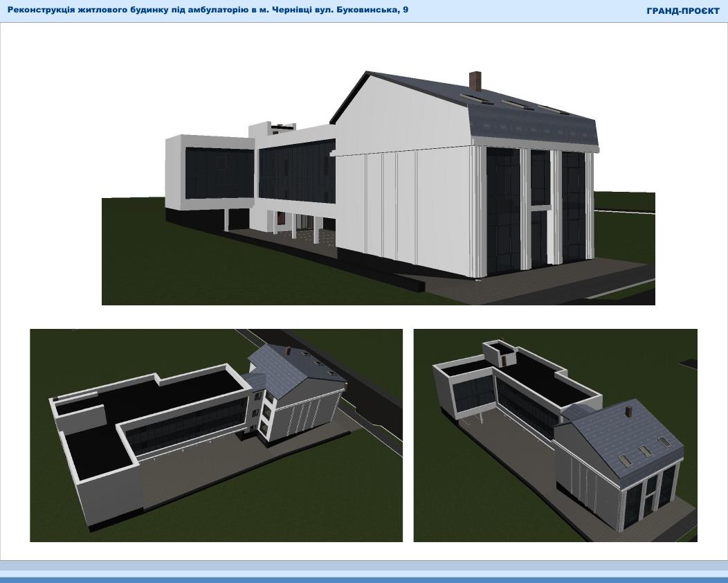Viewport: 728px width, 583px height.
Task: Select the bottom-right aerial view render
Action: 555,435
